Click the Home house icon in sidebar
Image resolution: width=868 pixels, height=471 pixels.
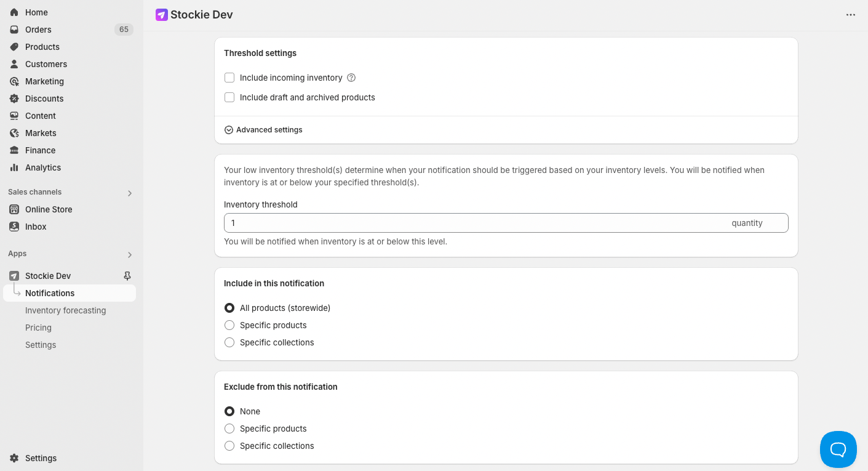(x=14, y=12)
